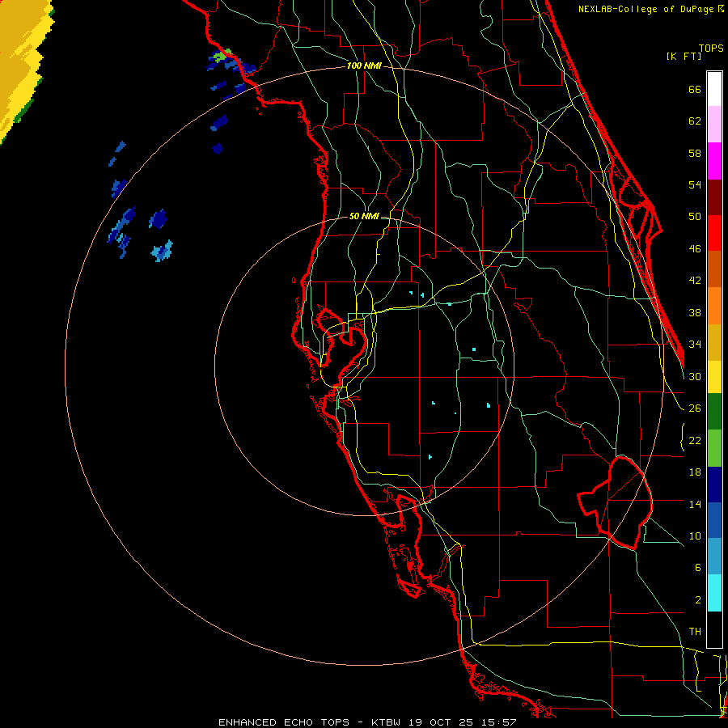This screenshot has width=728, height=728.
Task: Click the ENHANCED ECHO TOPS KTBW caption
Action: click(367, 722)
